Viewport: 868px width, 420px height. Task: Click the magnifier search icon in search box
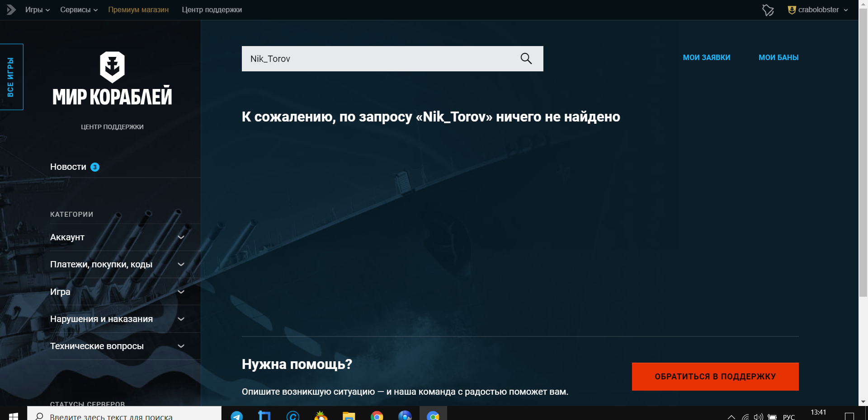click(x=526, y=59)
